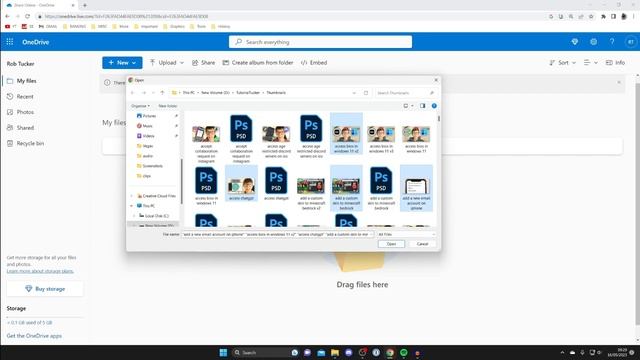Click Cancel button in dialog
Viewport: 640px width, 360px height.
click(x=422, y=244)
